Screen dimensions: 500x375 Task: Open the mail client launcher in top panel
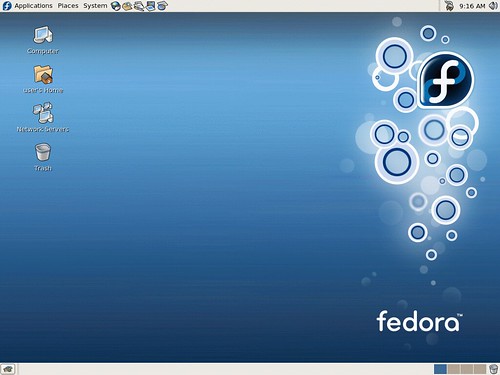click(x=127, y=6)
